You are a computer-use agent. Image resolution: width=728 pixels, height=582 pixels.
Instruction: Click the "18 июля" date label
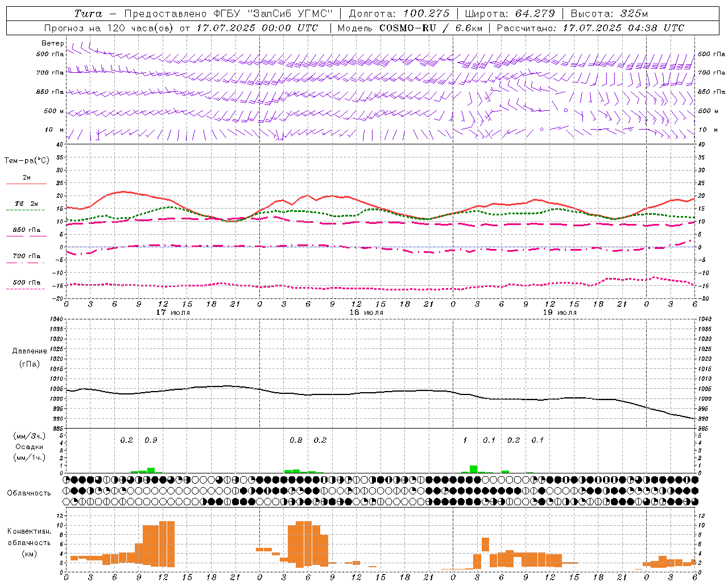click(366, 312)
